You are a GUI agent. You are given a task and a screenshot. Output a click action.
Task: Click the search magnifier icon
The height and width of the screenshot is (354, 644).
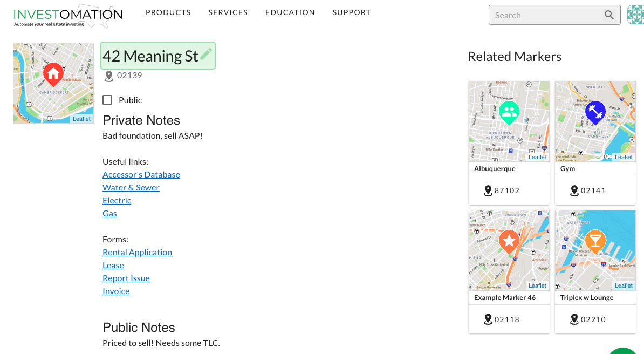pyautogui.click(x=609, y=15)
